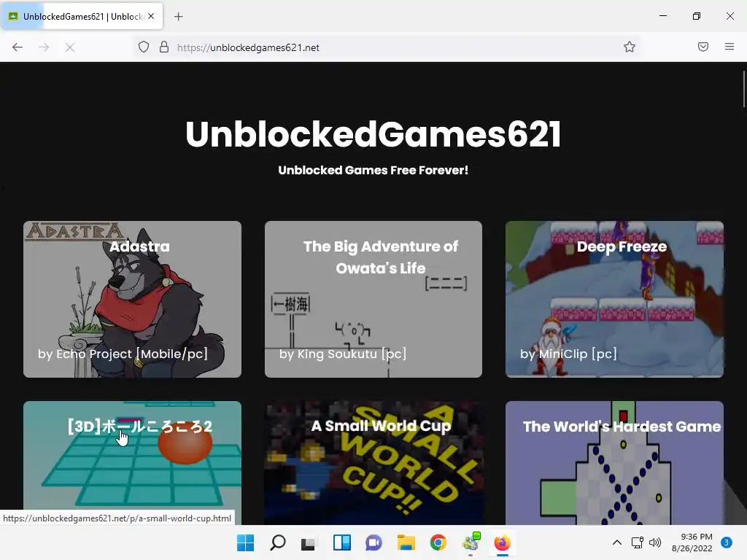Open The Big Adventure of Owata's Life
This screenshot has height=560, width=747.
tap(373, 299)
